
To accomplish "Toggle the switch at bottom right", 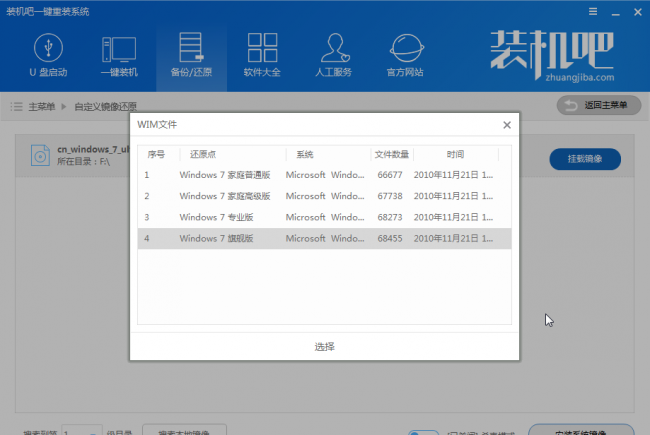I will pos(423,433).
